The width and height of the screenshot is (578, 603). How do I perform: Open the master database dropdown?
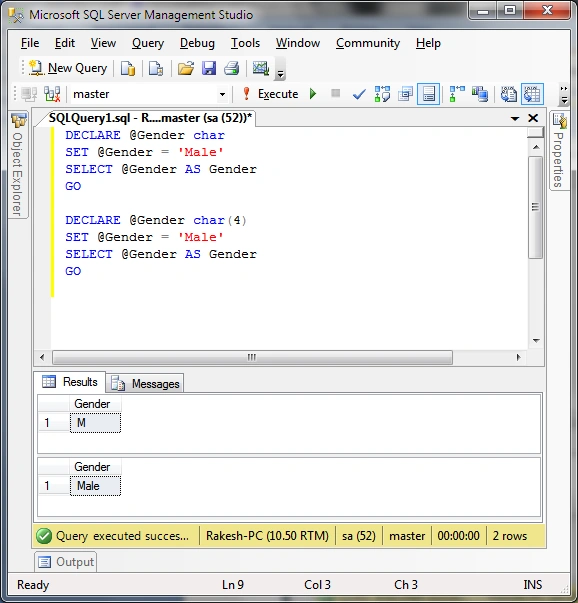[x=222, y=94]
